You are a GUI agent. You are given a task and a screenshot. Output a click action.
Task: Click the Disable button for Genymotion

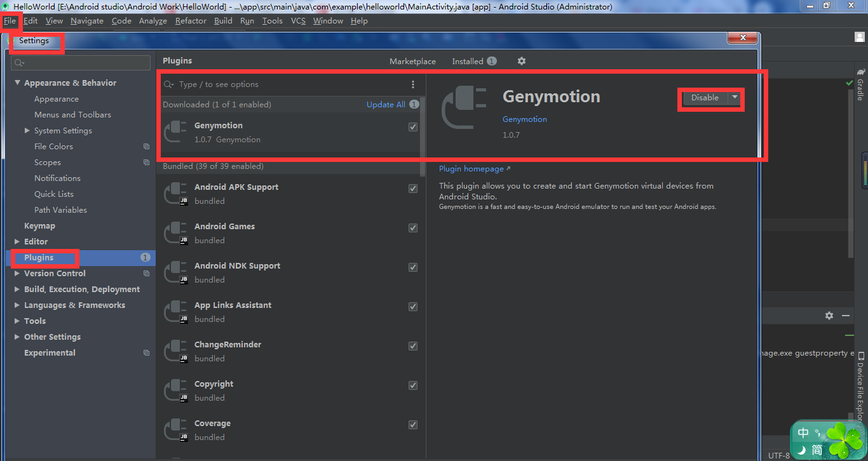coord(705,98)
